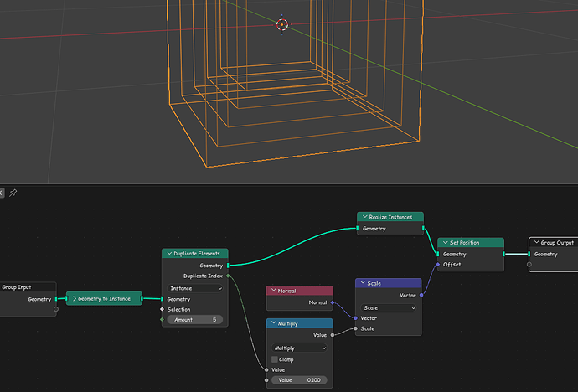Collapse the Normal node

274,291
